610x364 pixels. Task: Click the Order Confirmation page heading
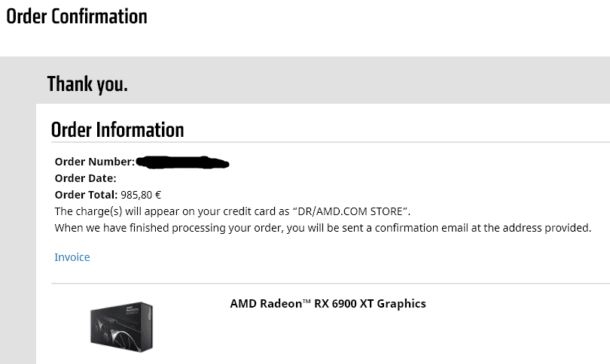click(77, 17)
